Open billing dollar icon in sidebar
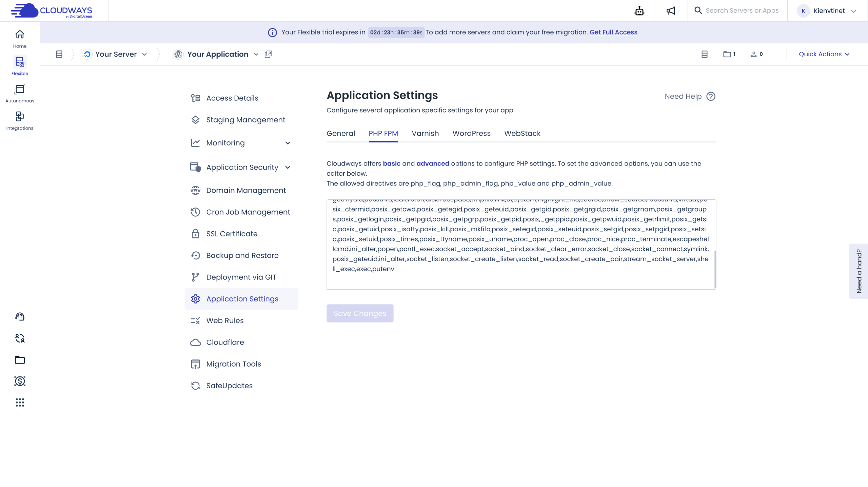Viewport: 868px width, 487px height. [20, 381]
